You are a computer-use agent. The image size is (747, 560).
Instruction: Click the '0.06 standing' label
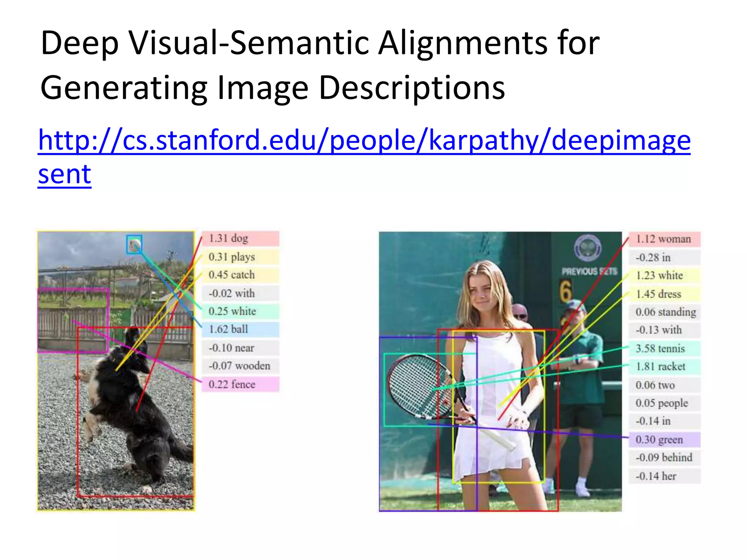[665, 312]
